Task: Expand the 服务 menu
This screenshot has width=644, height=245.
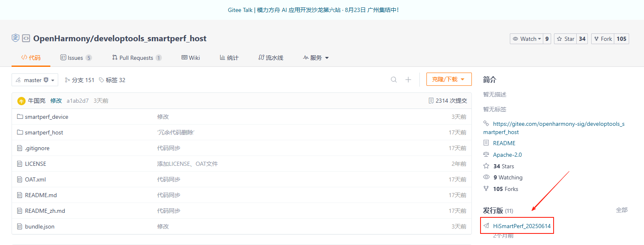Action: point(316,58)
